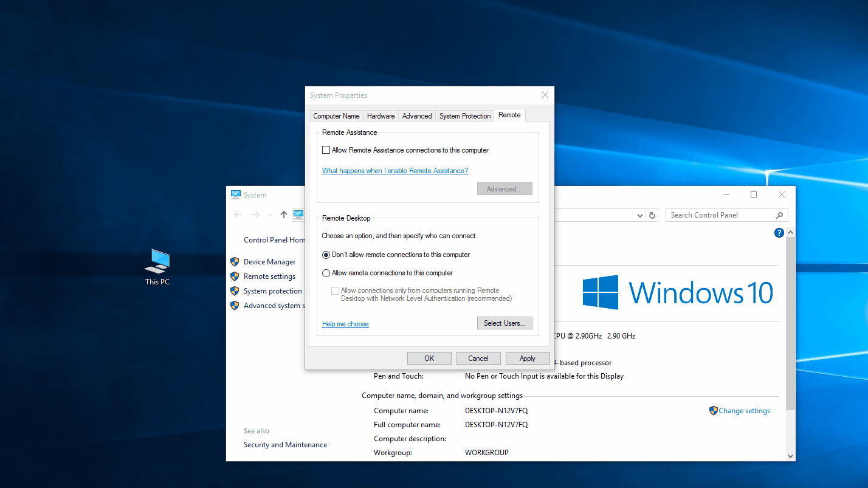Open Control Panel help question mark
The width and height of the screenshot is (868, 488).
(x=779, y=233)
